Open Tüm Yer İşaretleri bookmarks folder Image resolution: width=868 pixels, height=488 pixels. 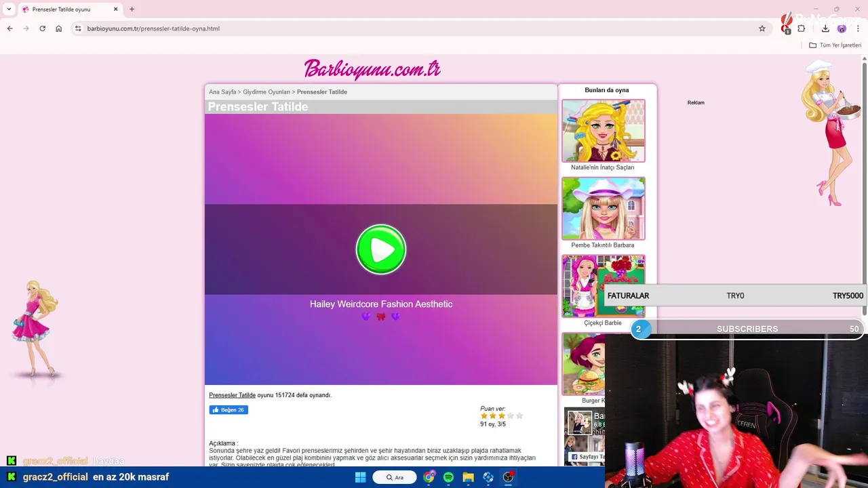click(x=835, y=45)
